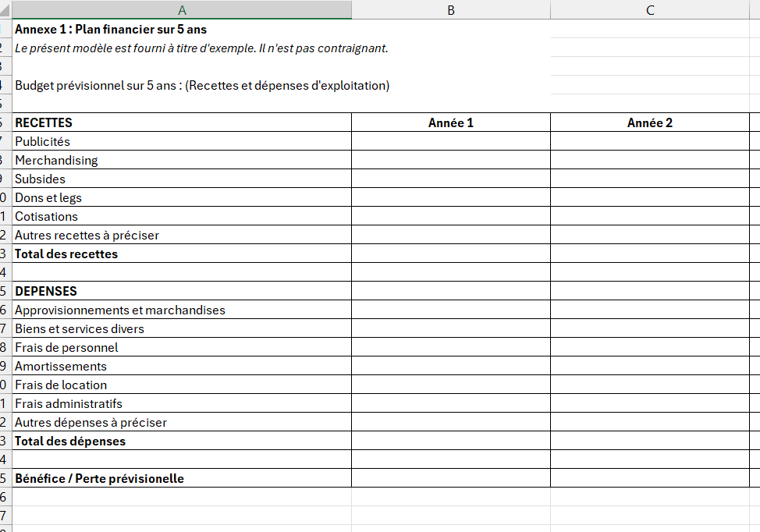Screen dimensions: 760x532
Task: Click Année 2 cell for Approvisionnements et marchandises
Action: click(x=650, y=310)
